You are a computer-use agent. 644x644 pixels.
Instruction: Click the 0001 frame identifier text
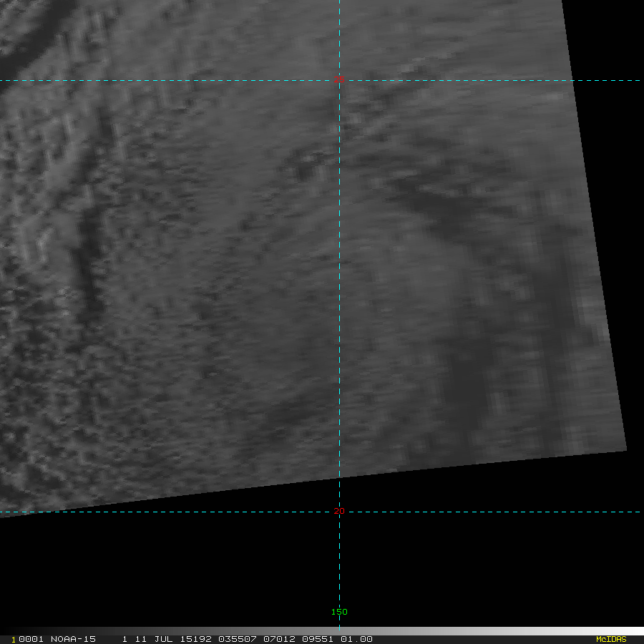pyautogui.click(x=31, y=639)
